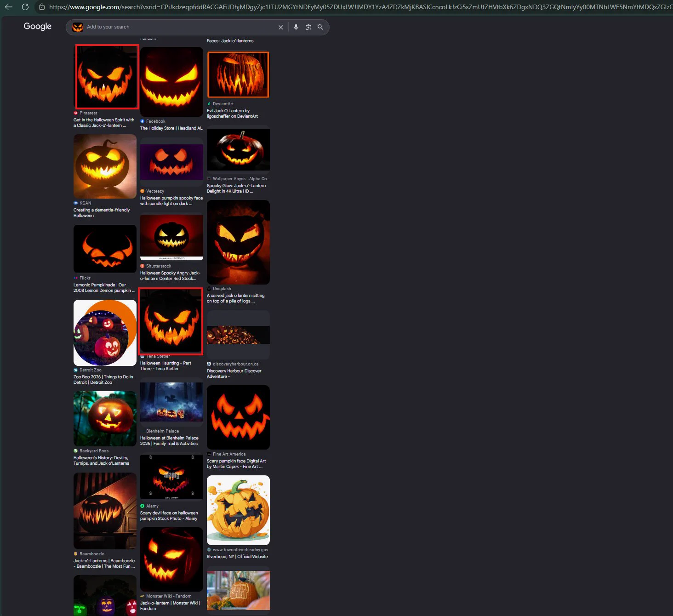The height and width of the screenshot is (616, 673).
Task: Open 'Evil Jack O Lantern by ligoscheffer' link
Action: pyautogui.click(x=232, y=114)
